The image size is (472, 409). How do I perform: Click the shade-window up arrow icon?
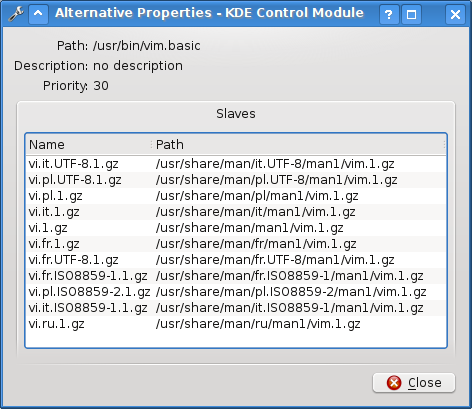coord(38,14)
